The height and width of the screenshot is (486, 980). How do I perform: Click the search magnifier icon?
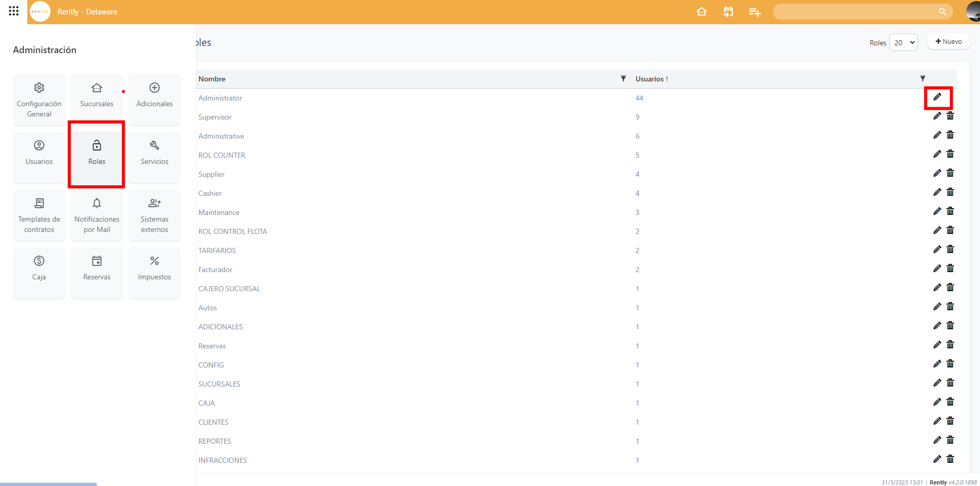coord(942,12)
